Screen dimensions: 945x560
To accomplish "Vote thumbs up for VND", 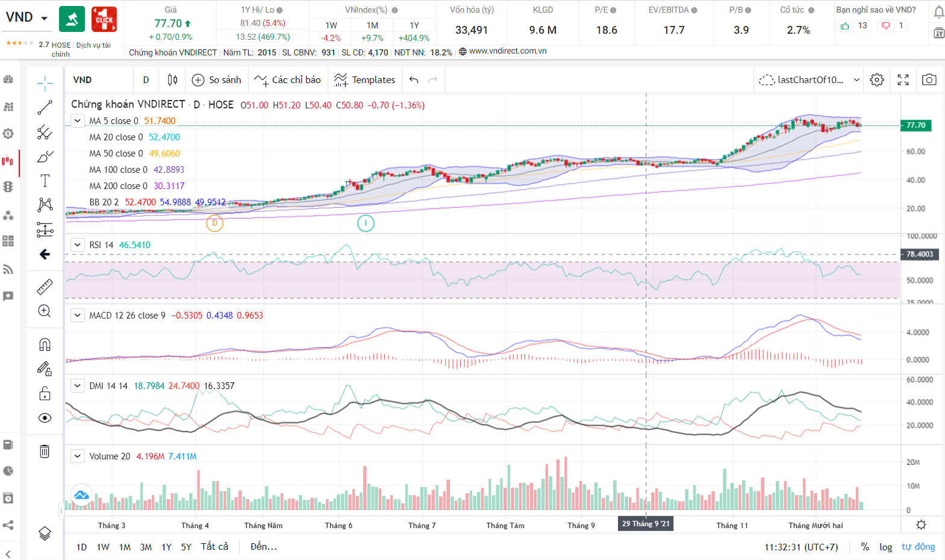I will (x=844, y=25).
